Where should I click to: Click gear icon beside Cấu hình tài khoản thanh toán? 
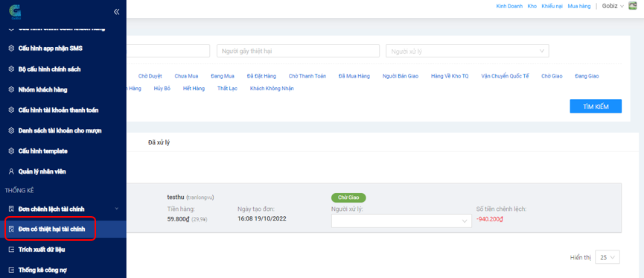pyautogui.click(x=11, y=110)
